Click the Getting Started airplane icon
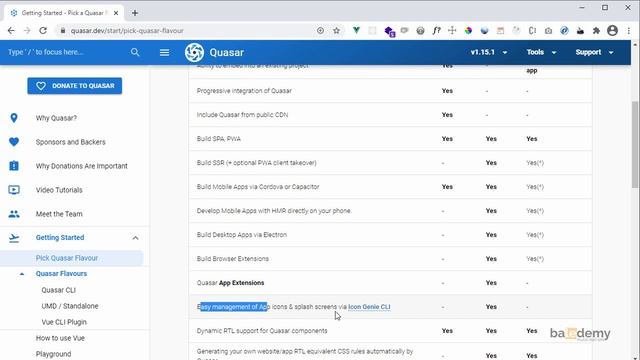This screenshot has width=640, height=360. click(x=14, y=238)
